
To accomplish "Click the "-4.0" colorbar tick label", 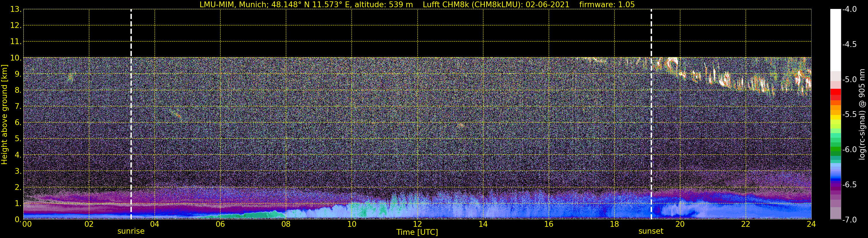I will pyautogui.click(x=849, y=10).
